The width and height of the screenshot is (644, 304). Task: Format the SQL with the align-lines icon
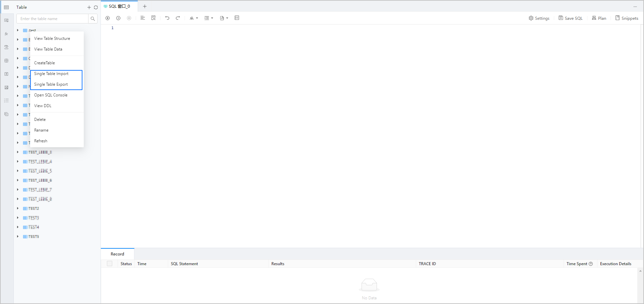click(143, 18)
